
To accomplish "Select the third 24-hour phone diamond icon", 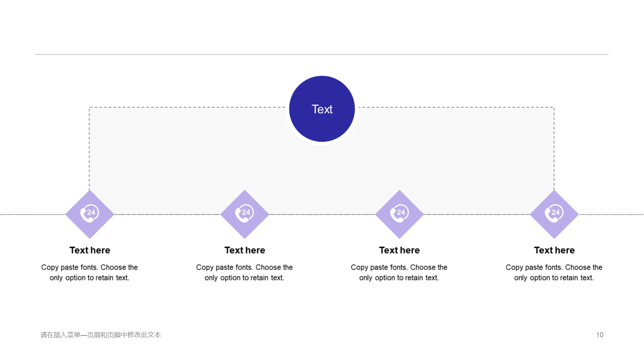I will pyautogui.click(x=399, y=214).
